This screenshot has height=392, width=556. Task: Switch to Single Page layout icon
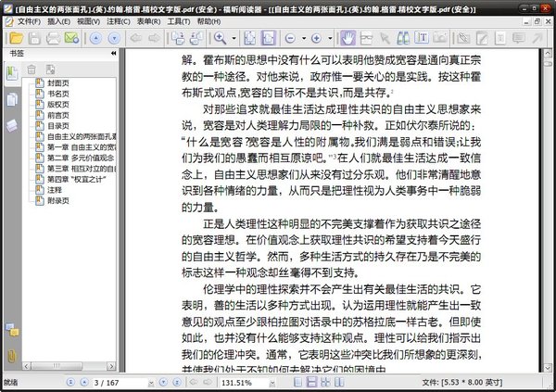pyautogui.click(x=297, y=382)
